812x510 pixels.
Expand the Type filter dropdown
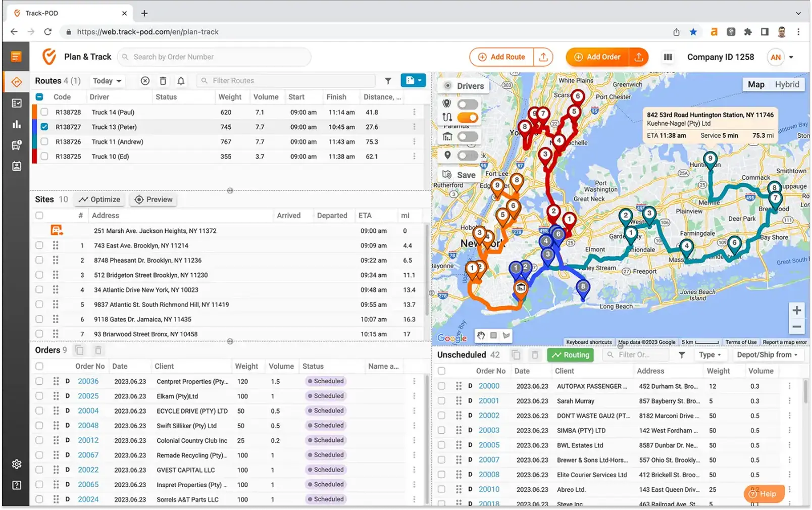click(710, 354)
